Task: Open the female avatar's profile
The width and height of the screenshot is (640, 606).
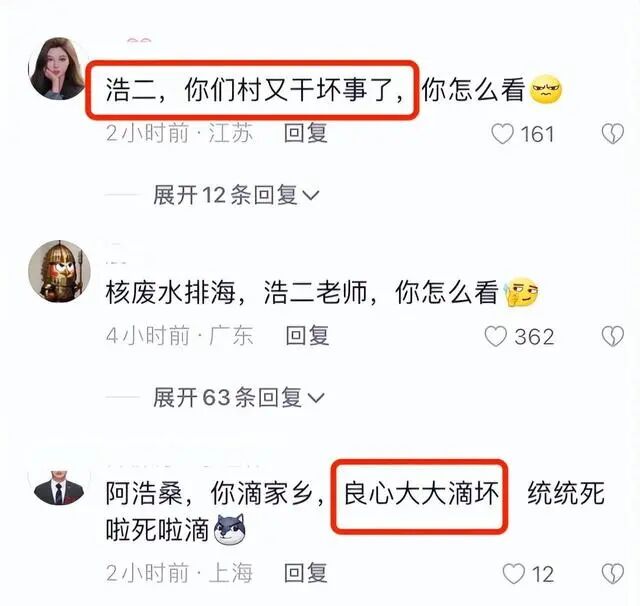Action: pos(58,69)
